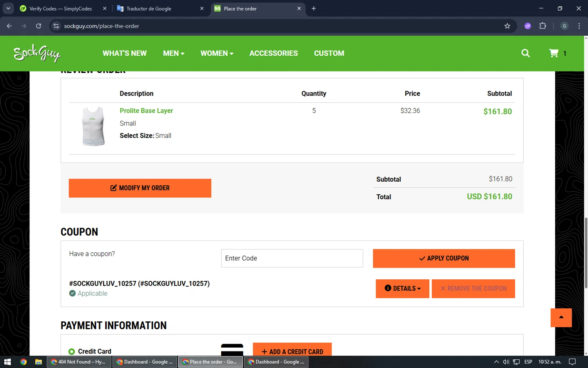The height and width of the screenshot is (368, 588).
Task: Open the shopping cart icon
Action: pyautogui.click(x=554, y=53)
